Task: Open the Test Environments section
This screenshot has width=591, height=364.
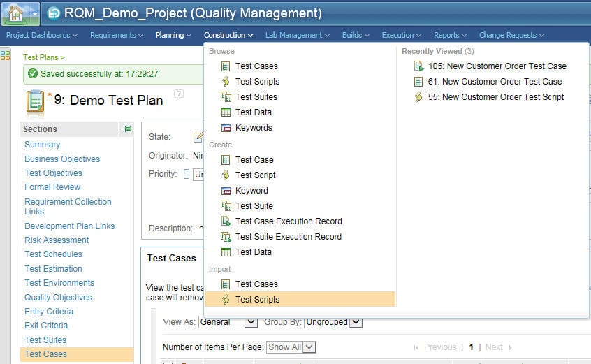Action: click(x=59, y=283)
